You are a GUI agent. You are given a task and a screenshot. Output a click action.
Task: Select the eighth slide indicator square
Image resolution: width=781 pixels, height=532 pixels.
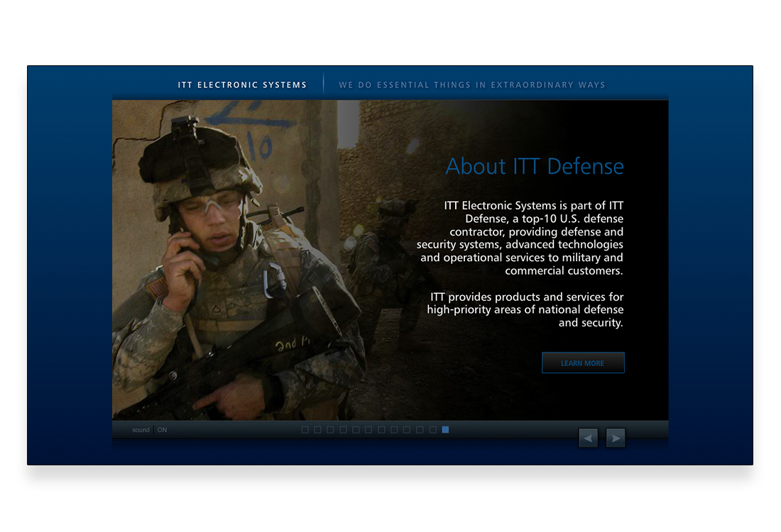(394, 429)
